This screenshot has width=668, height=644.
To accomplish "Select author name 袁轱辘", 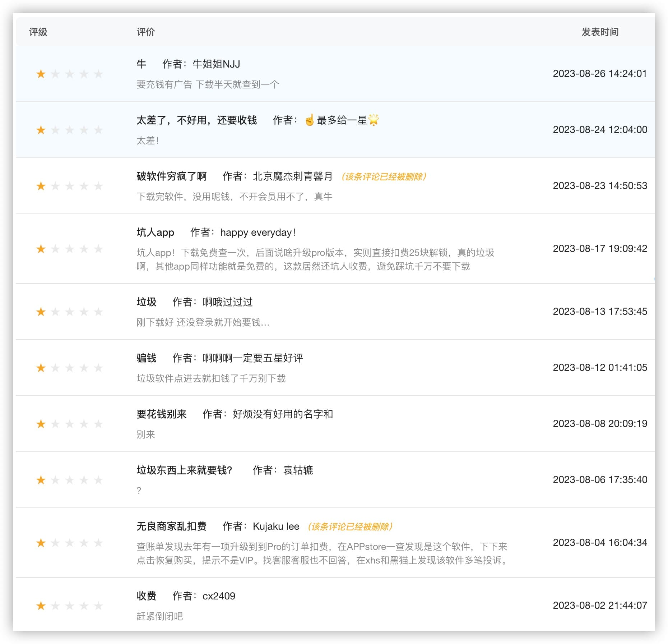I will [x=298, y=470].
